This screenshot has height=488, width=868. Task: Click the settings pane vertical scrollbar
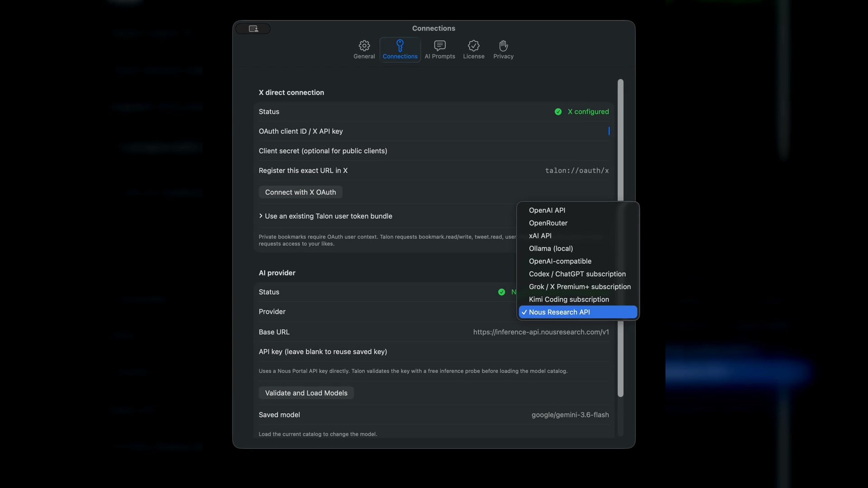coord(620,238)
